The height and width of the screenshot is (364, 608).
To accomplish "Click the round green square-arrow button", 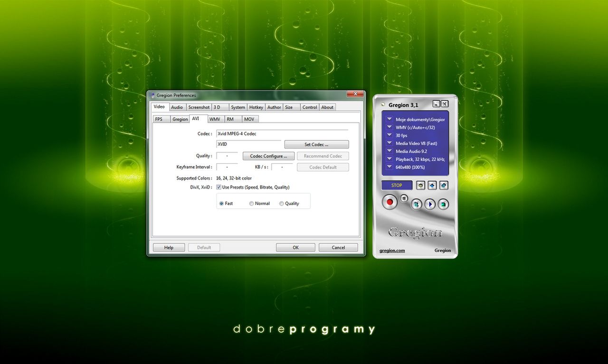I will (443, 204).
